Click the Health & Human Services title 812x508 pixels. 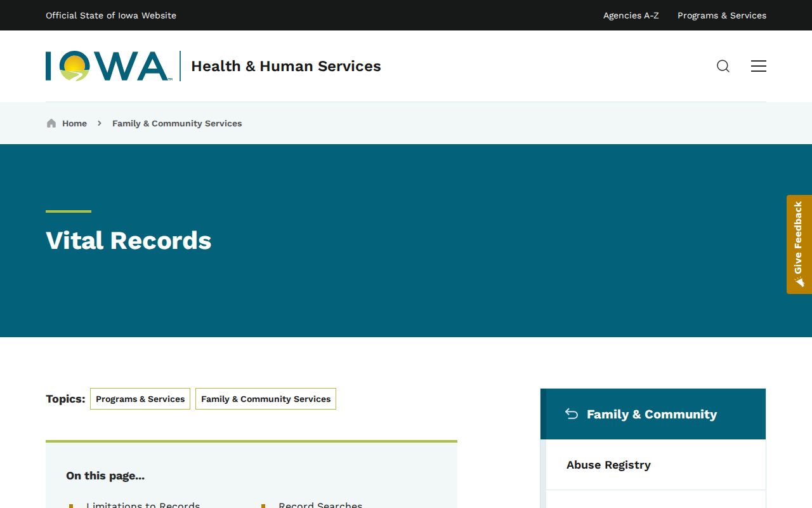click(x=286, y=66)
